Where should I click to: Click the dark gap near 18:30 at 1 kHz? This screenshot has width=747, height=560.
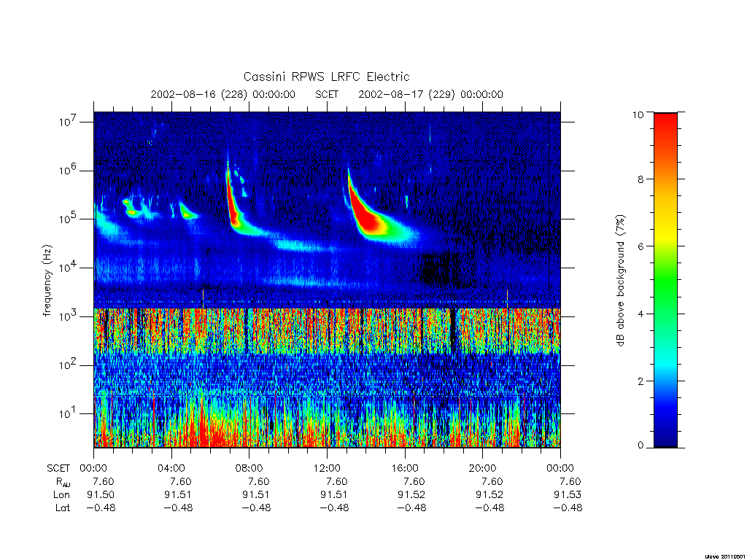[453, 329]
